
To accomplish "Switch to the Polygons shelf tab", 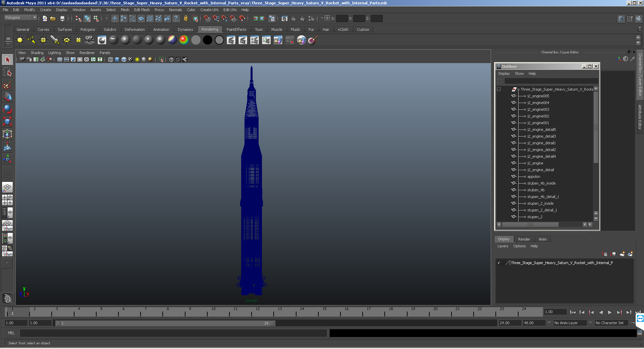I will [x=88, y=30].
